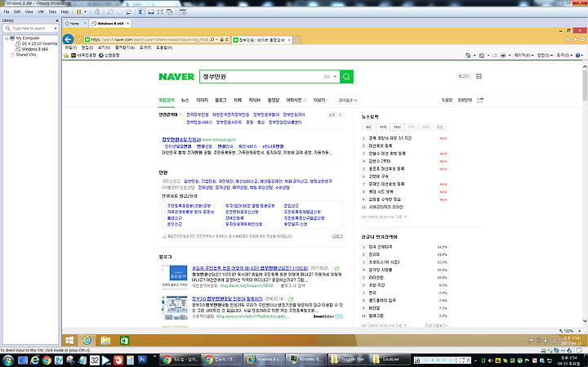Focus the Library 'Type here to search' field
Image resolution: width=588 pixels, height=367 pixels.
tap(29, 29)
